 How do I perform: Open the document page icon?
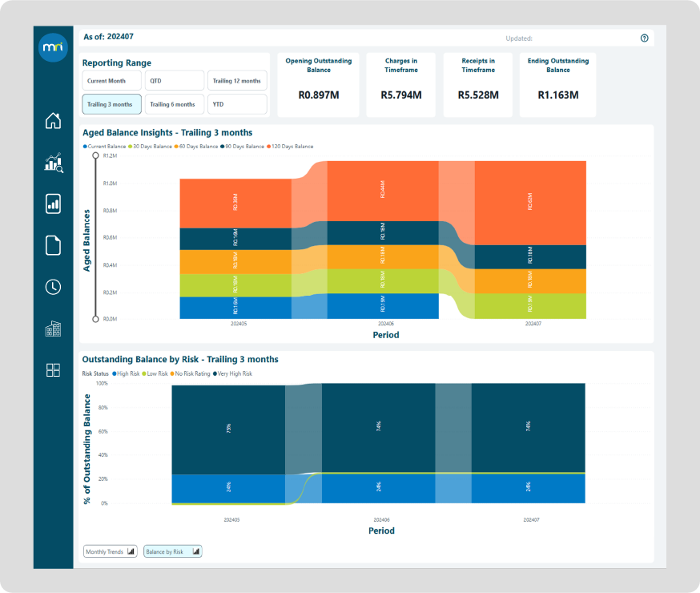click(53, 245)
